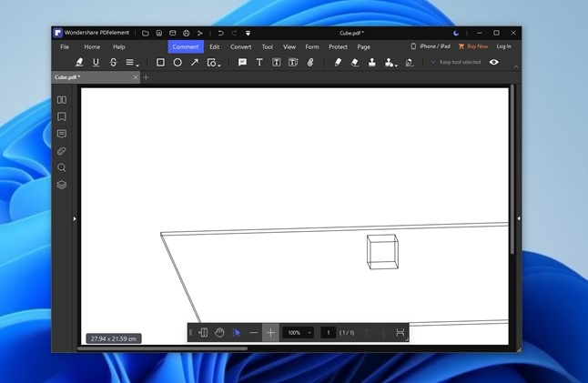Toggle comment visibility eye icon
This screenshot has height=383, width=588.
(x=494, y=62)
